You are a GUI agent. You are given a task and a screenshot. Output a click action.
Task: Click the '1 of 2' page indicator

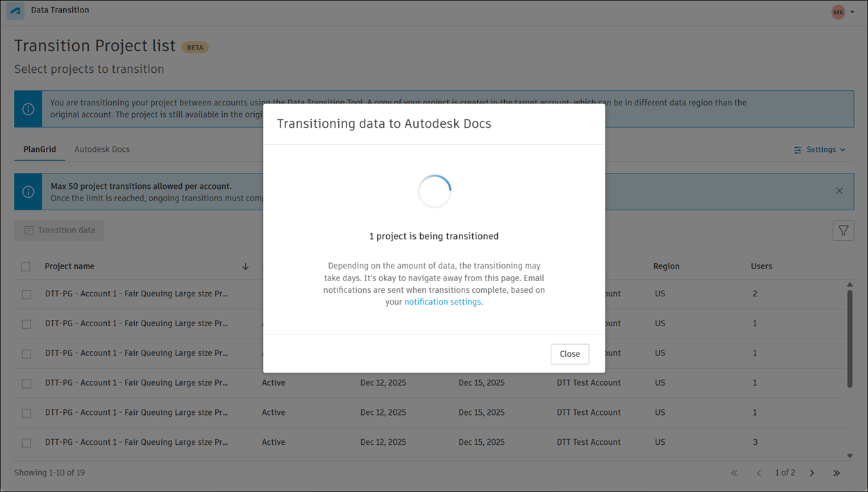(785, 473)
